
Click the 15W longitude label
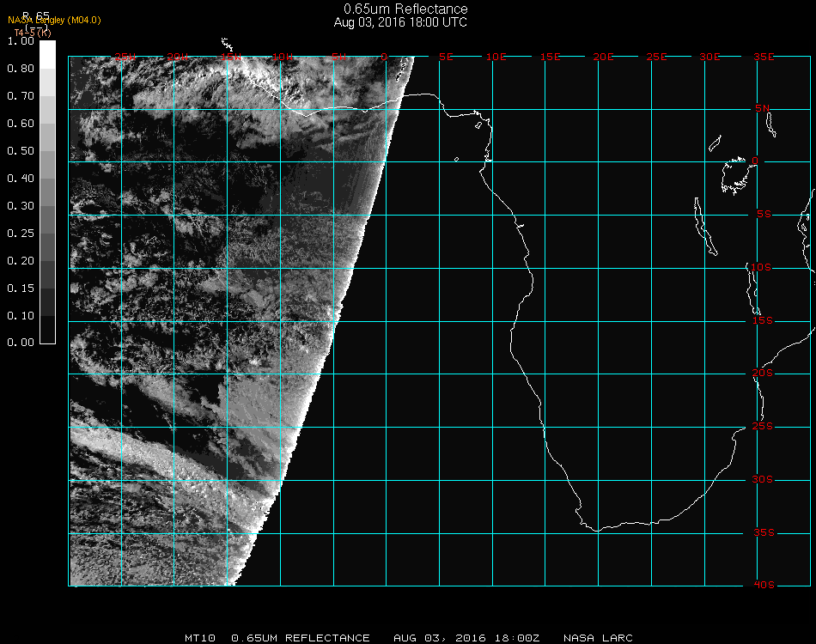(x=230, y=58)
